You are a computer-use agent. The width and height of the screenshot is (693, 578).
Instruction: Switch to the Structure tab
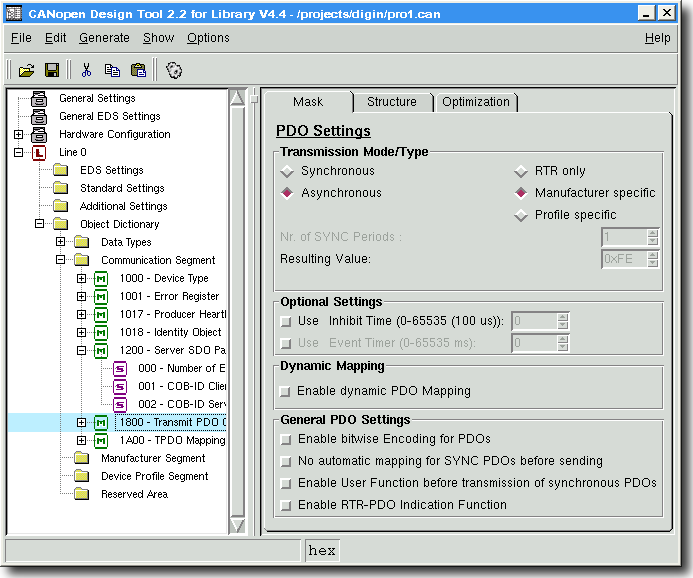[392, 102]
